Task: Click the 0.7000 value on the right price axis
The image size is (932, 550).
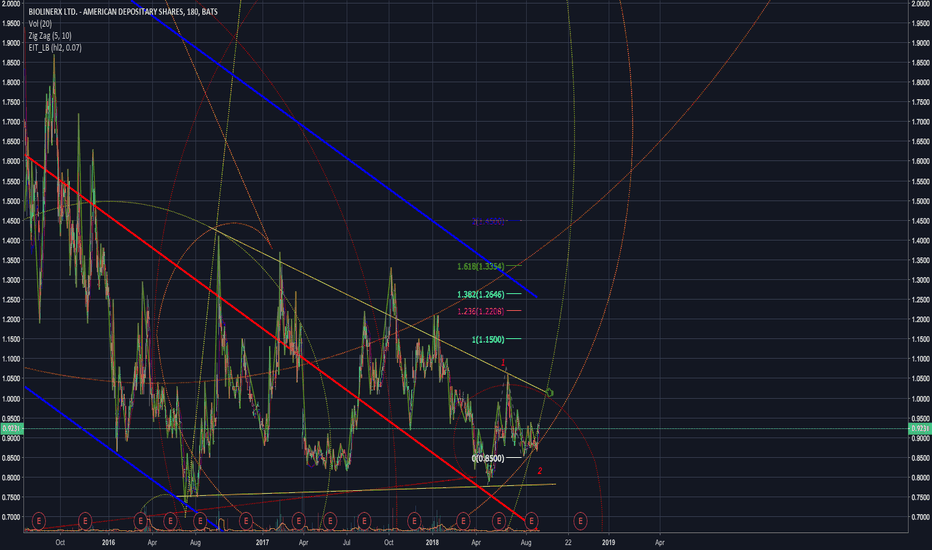Action: [x=920, y=517]
